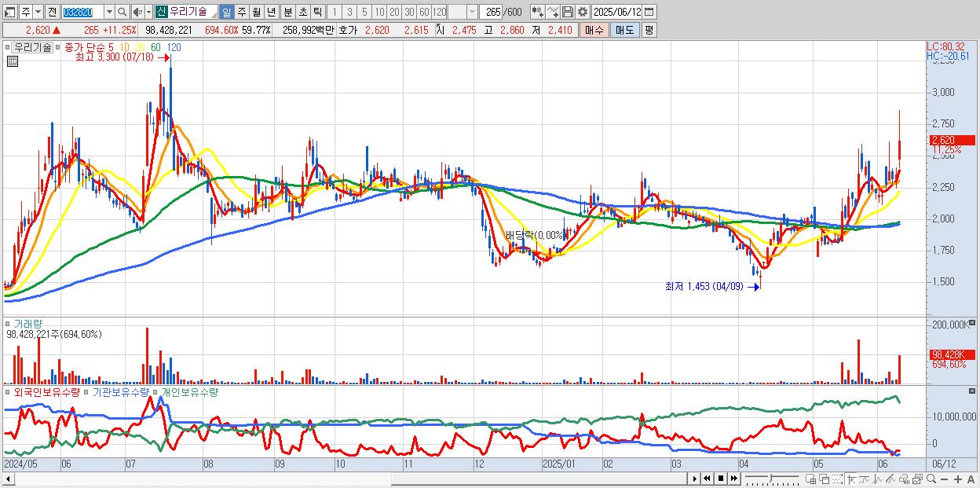980x488 pixels.
Task: Click the zigzag wave line icon
Action: (x=878, y=479)
